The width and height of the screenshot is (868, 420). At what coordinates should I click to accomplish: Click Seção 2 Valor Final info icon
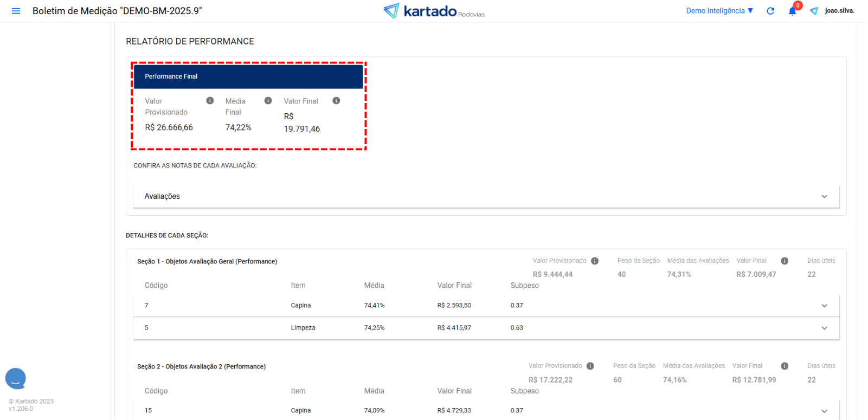(785, 366)
